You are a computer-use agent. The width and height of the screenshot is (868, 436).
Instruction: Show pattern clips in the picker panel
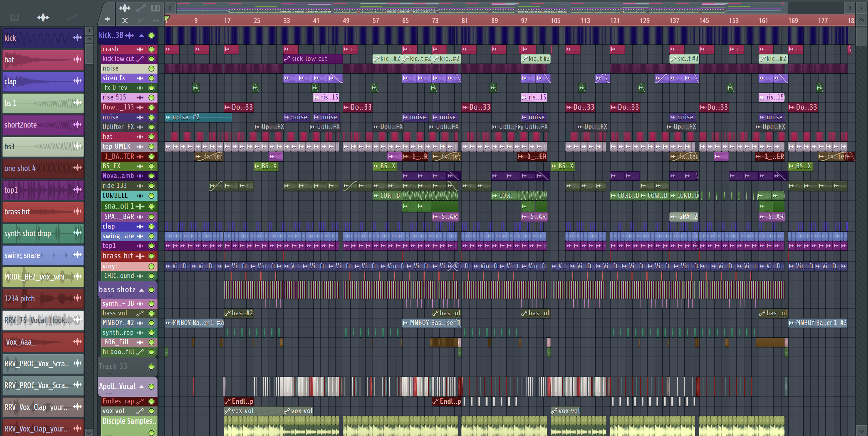point(14,17)
